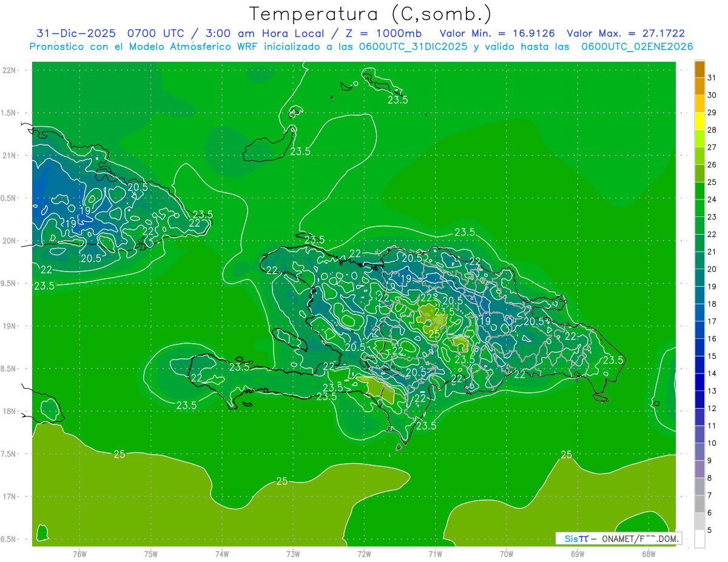The image size is (728, 562).
Task: Click the "75W" longitude axis label
Action: [x=150, y=554]
